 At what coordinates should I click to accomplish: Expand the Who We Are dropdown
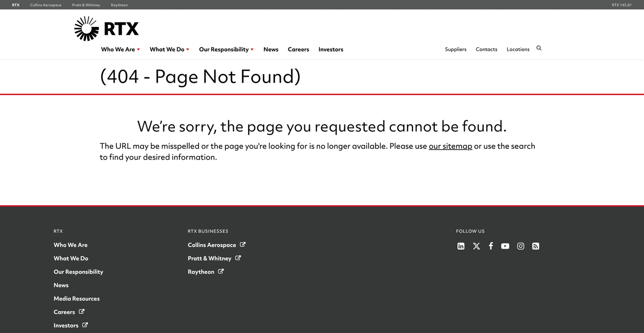(120, 50)
